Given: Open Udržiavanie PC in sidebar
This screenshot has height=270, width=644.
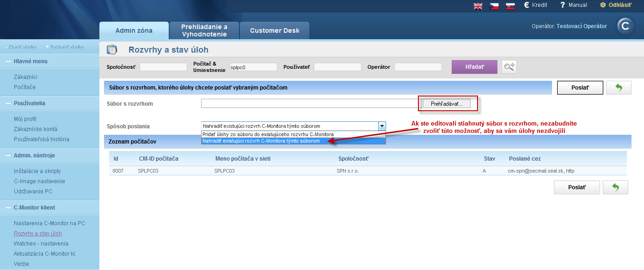Looking at the screenshot, I should coord(33,192).
